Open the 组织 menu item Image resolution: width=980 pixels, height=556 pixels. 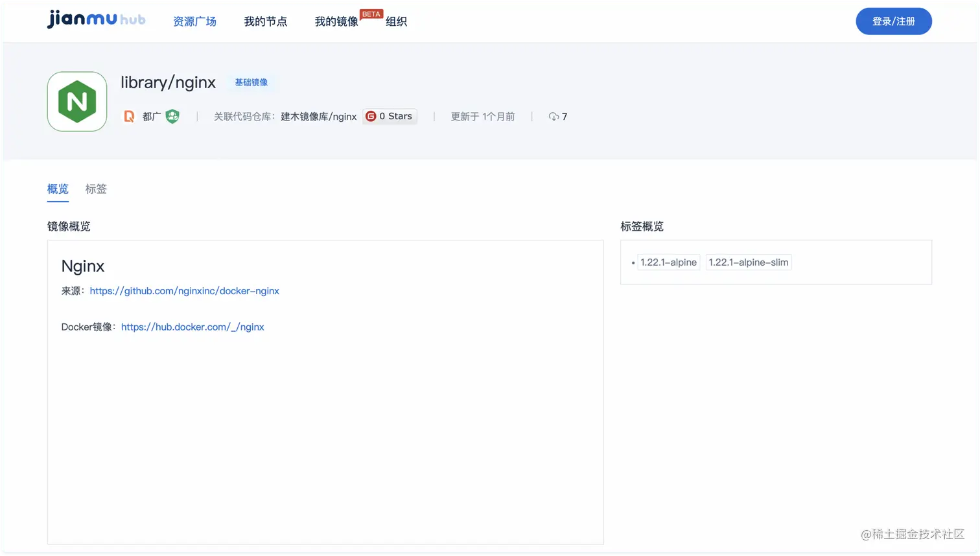pos(396,21)
